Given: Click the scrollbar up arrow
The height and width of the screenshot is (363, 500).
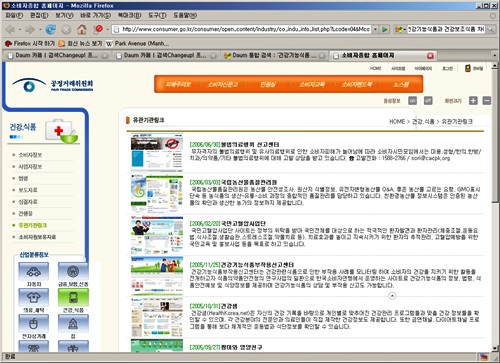Looking at the screenshot, I should tap(495, 66).
